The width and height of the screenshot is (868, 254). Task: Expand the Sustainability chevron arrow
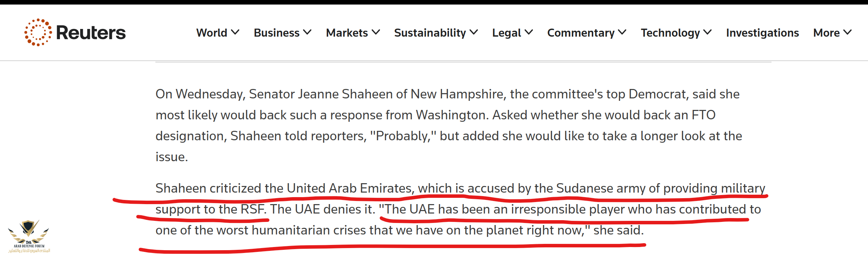tap(474, 32)
